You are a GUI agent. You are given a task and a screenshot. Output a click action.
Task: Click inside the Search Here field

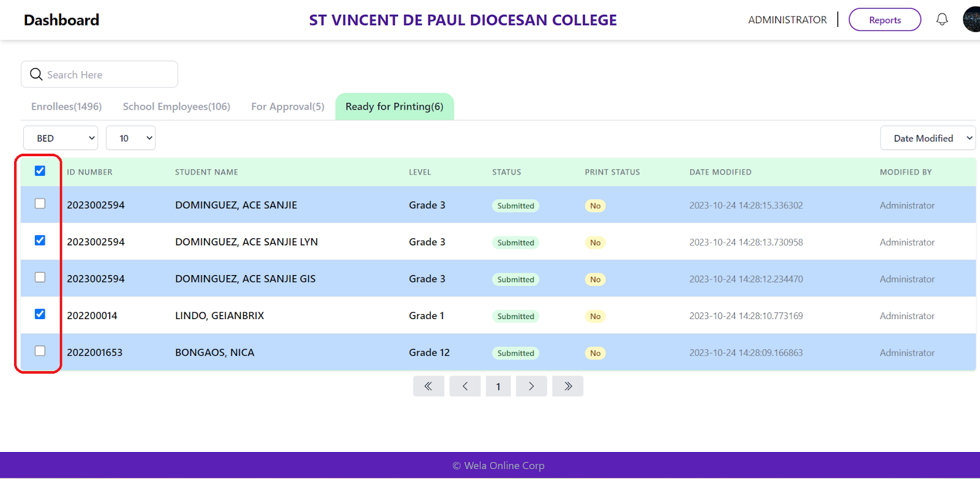point(99,74)
